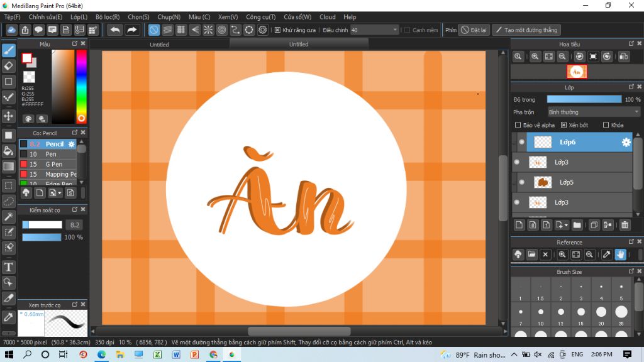This screenshot has width=644, height=362.
Task: Open Lớp(L) menu
Action: (79, 17)
